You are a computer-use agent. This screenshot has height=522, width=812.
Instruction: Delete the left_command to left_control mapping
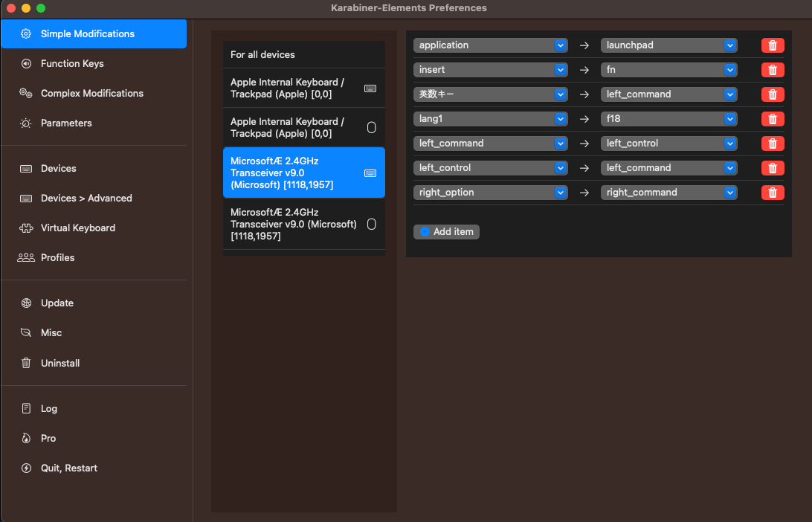(772, 144)
